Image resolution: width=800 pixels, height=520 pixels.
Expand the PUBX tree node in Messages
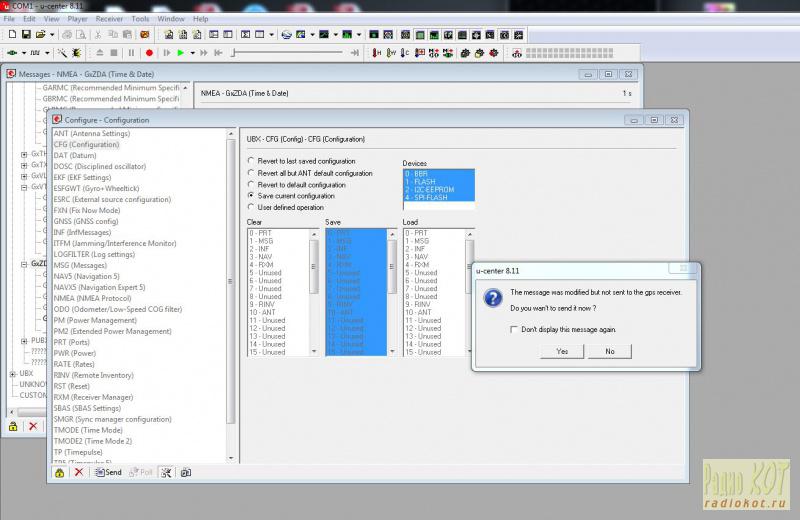(24, 341)
